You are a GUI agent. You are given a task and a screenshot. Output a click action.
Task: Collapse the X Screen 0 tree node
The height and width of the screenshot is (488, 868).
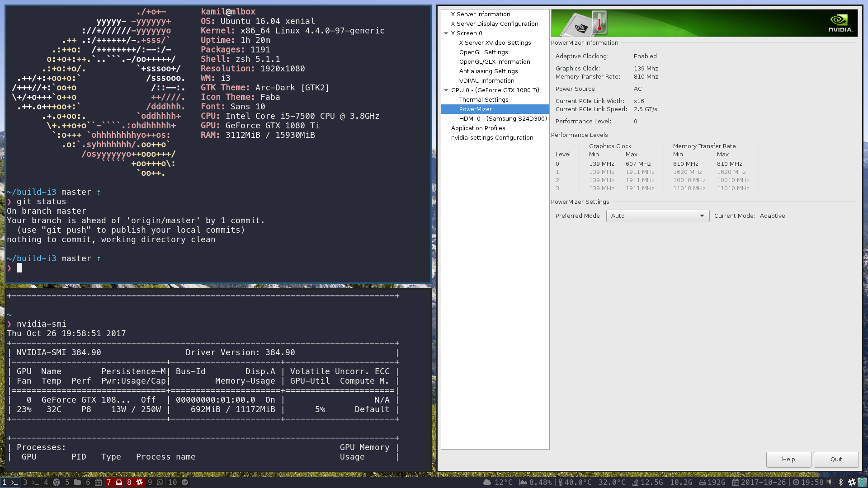[446, 33]
